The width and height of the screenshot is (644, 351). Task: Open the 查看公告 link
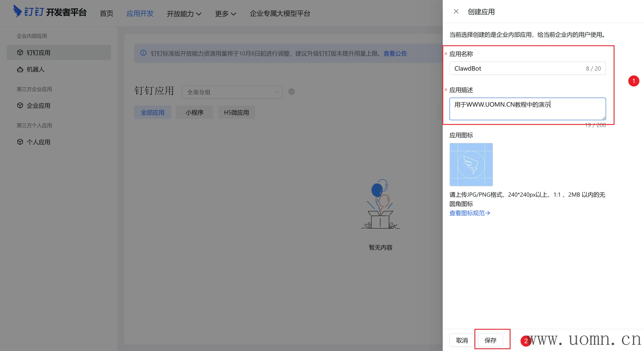tap(395, 53)
